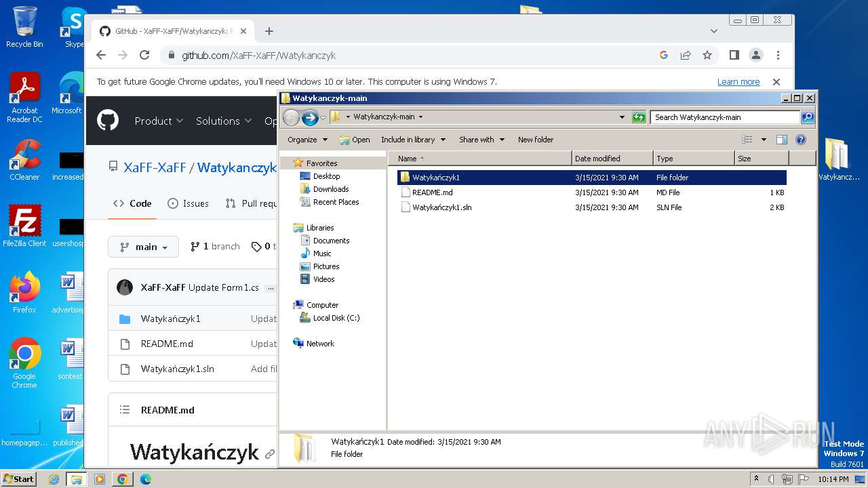Viewport: 868px width, 488px height.
Task: Open Local Disk (C:) in navigation pane
Action: tap(336, 318)
